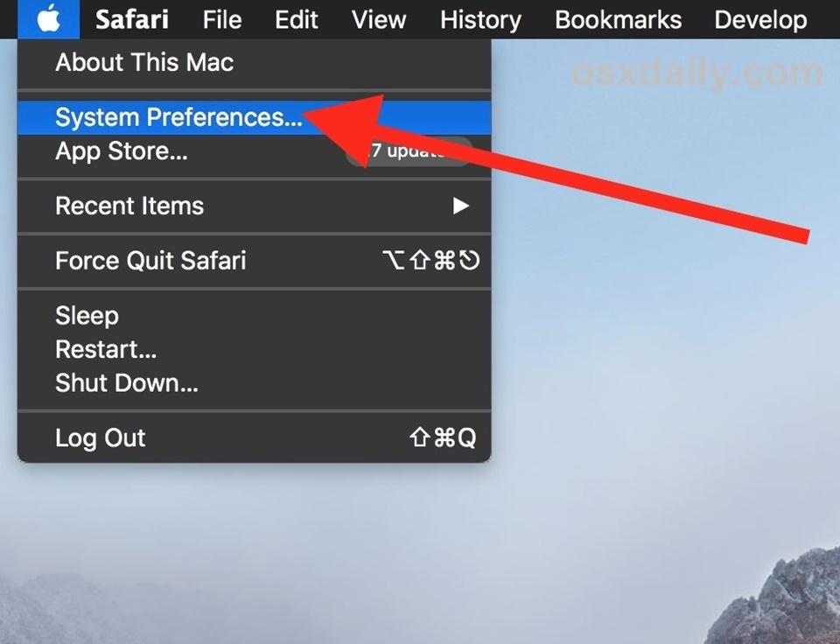
Task: Open the File menu
Action: click(222, 19)
